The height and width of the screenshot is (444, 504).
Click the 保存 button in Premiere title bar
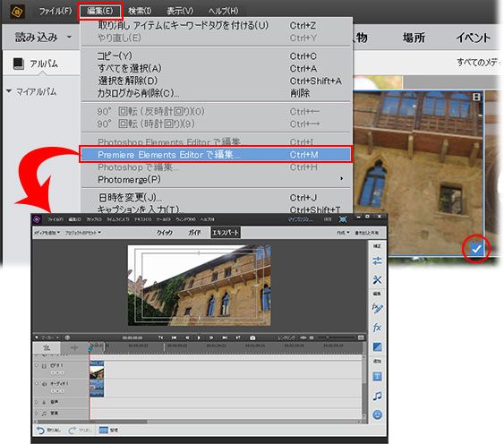[328, 219]
